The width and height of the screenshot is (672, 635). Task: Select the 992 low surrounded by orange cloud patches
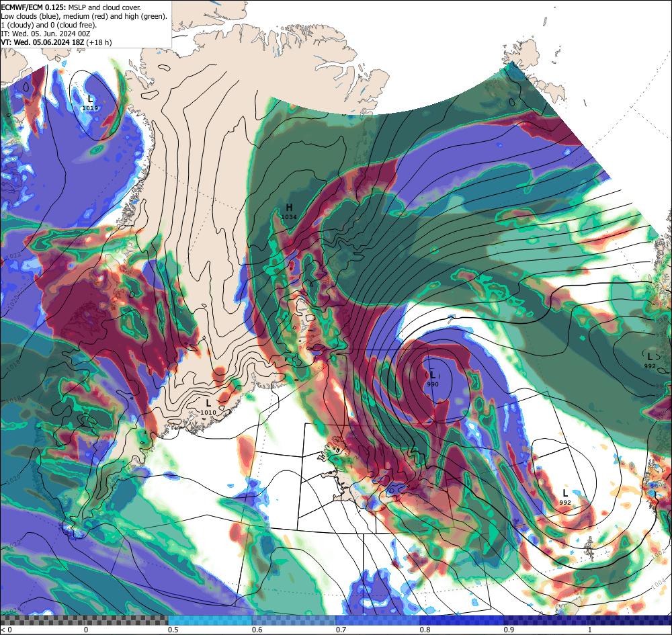coord(565,497)
